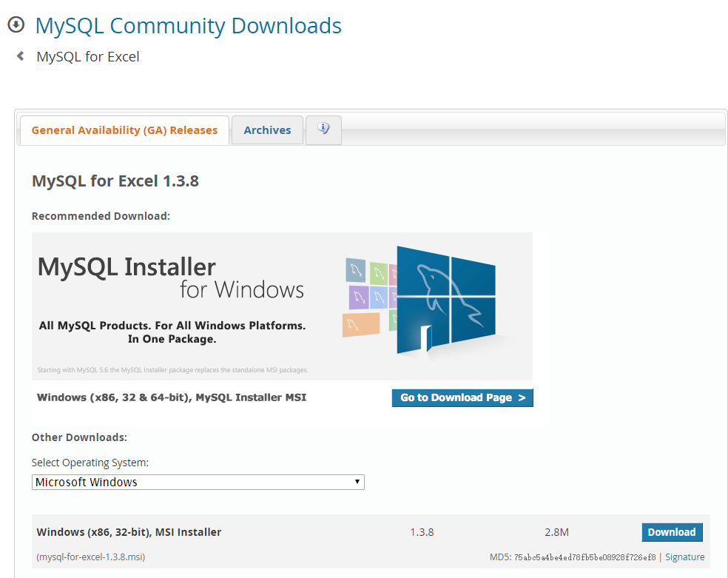Click Windows (x86, 32 & 64-bit), MySQL Installer MSI text
Image resolution: width=728 pixels, height=578 pixels.
point(172,397)
